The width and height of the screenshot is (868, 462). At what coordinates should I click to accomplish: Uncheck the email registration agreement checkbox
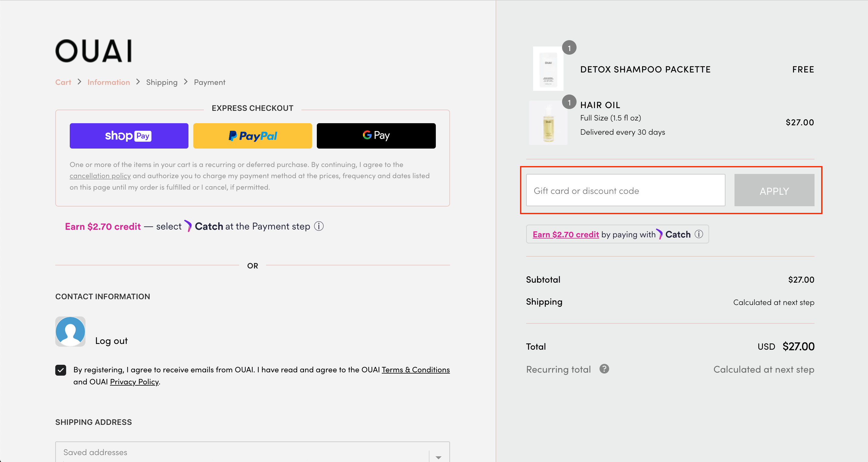click(61, 370)
